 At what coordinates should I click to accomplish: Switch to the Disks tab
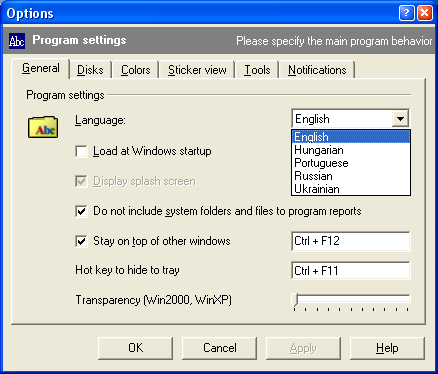90,70
